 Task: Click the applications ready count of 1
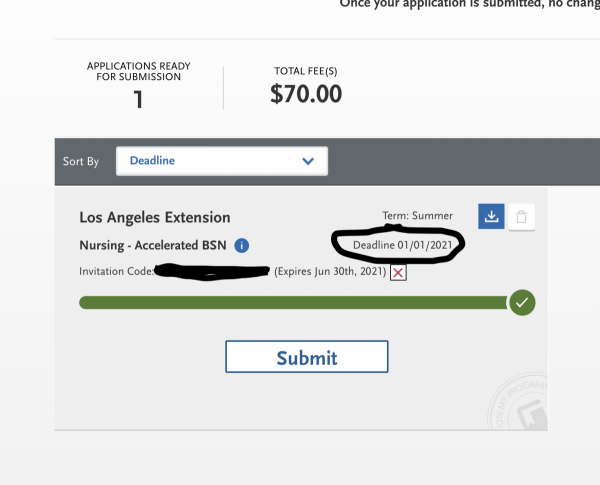click(138, 99)
